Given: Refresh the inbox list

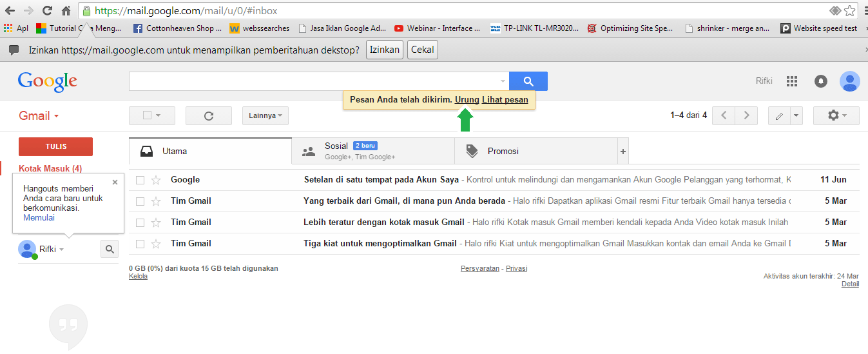Looking at the screenshot, I should click(209, 115).
